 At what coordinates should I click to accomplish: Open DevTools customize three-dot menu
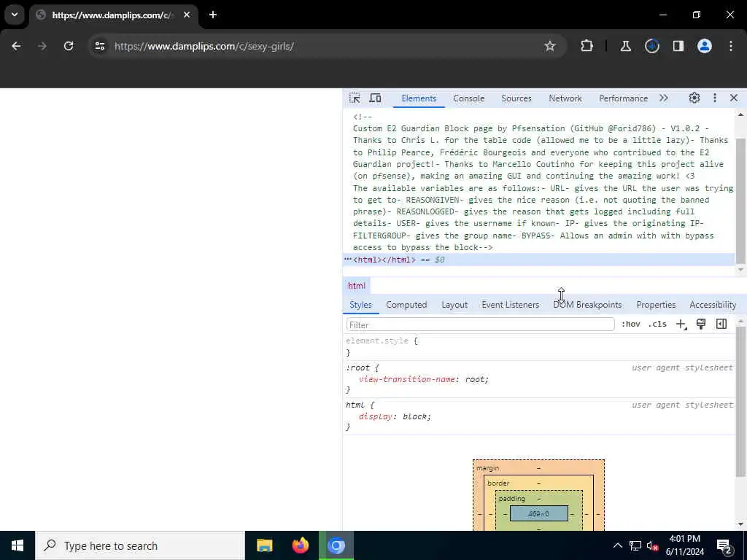click(x=715, y=98)
